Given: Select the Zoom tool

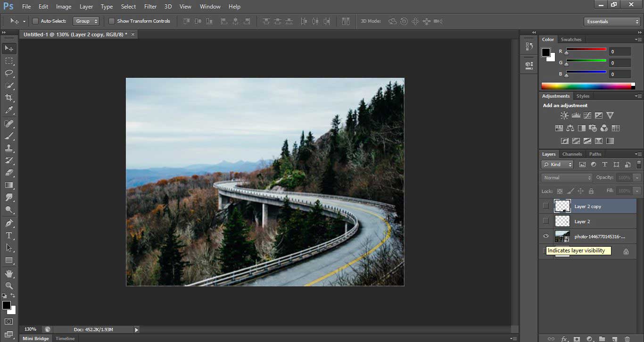Looking at the screenshot, I should [x=9, y=286].
